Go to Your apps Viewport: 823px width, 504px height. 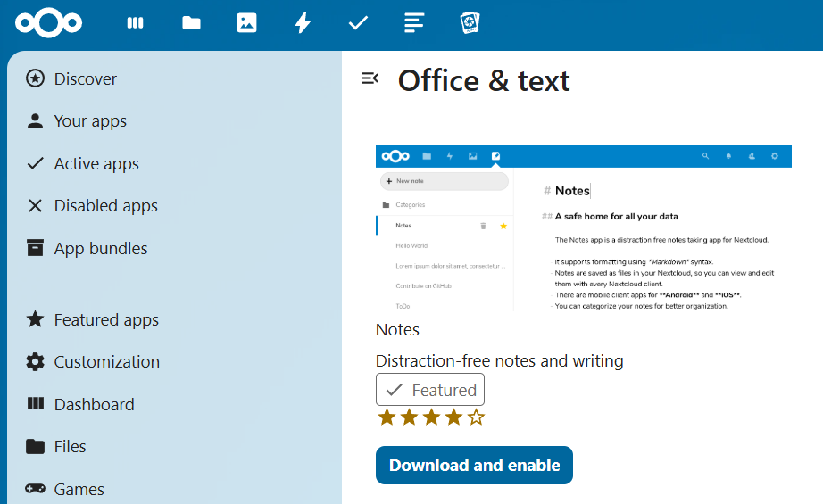[x=89, y=121]
